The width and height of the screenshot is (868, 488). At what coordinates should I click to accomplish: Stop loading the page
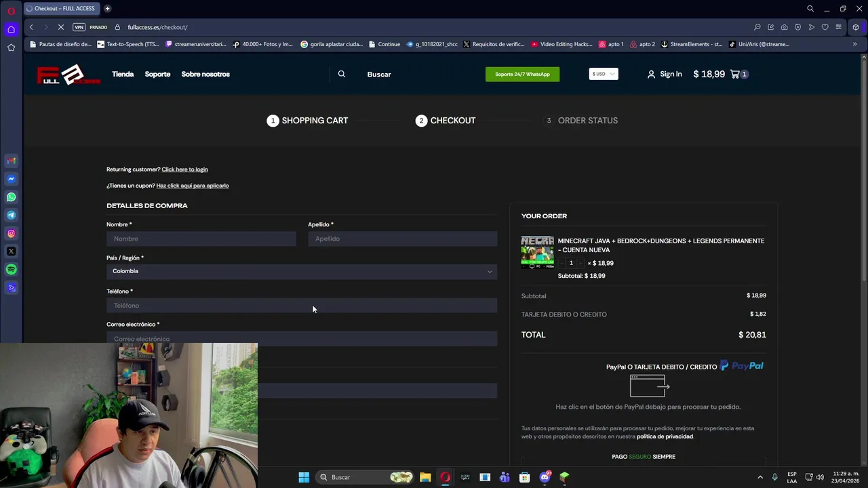tap(61, 27)
